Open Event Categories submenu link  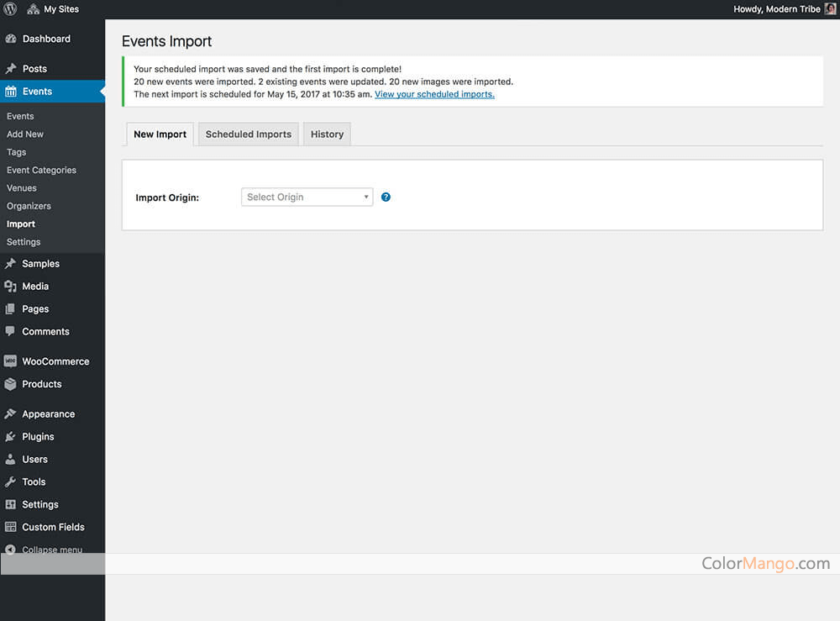click(41, 170)
